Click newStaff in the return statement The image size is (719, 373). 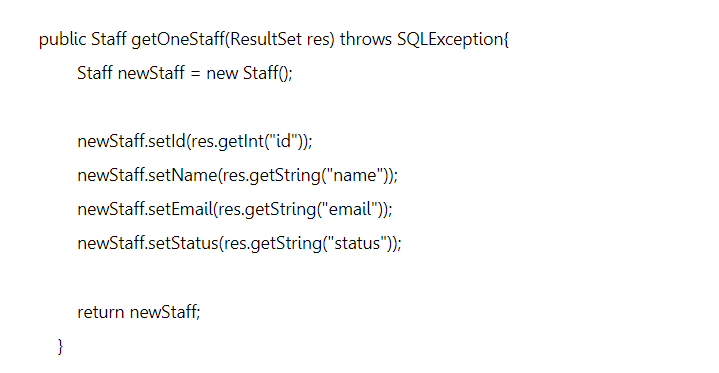click(163, 312)
